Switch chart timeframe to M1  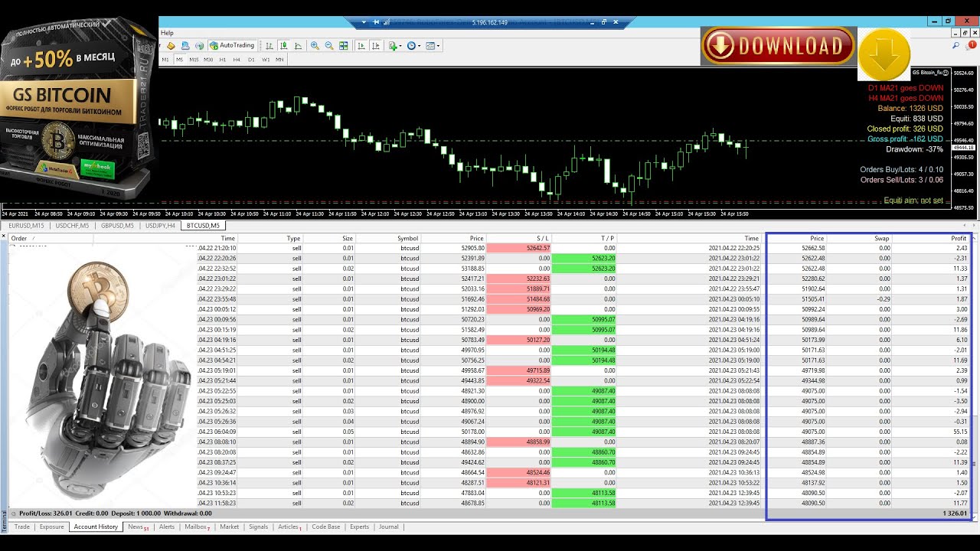(165, 59)
